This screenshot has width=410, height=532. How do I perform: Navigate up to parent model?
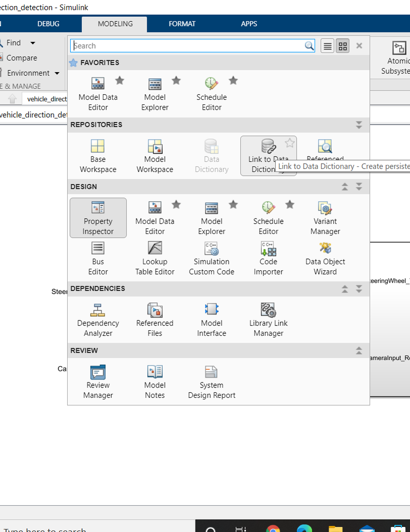[x=12, y=99]
